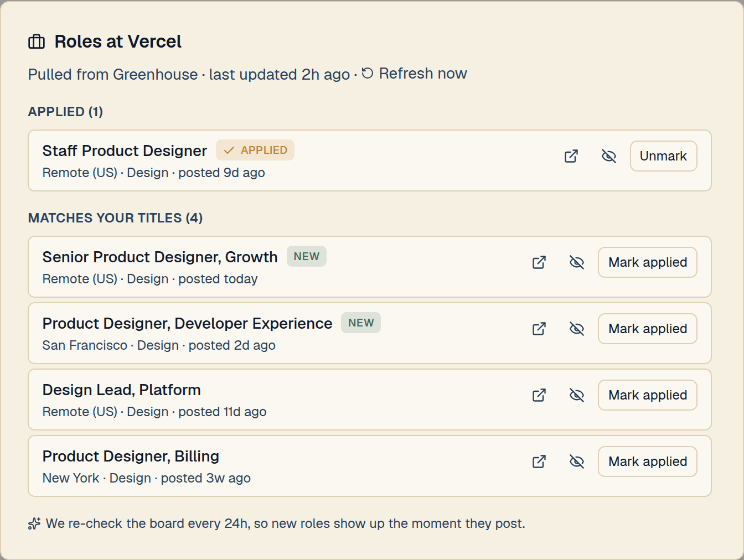Viewport: 744px width, 560px height.
Task: Mark Product Designer, Billing as applied
Action: point(648,462)
